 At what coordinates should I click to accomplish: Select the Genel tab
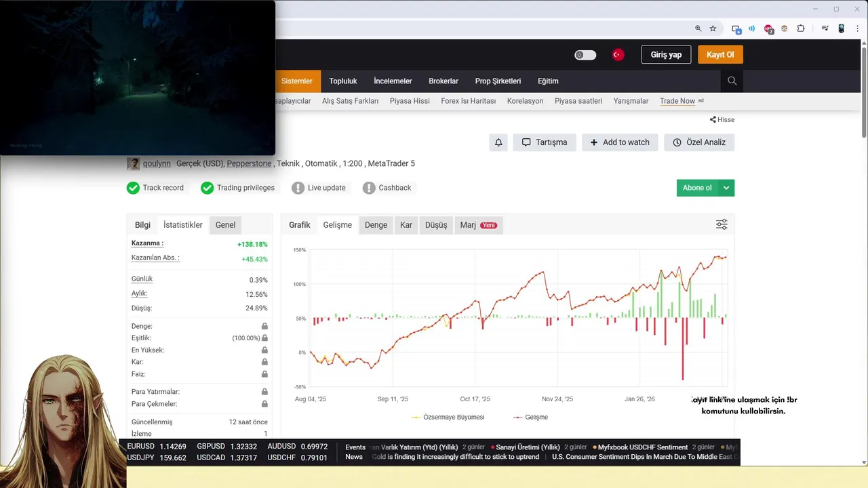(225, 225)
